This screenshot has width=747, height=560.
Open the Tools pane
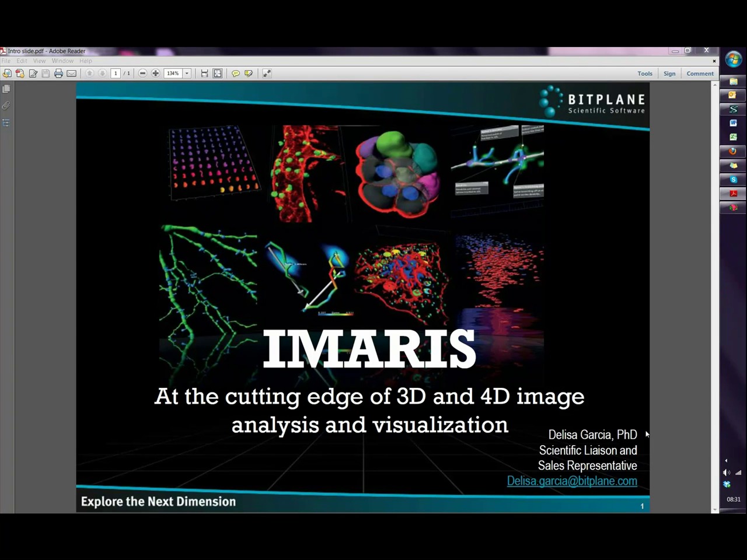[645, 73]
